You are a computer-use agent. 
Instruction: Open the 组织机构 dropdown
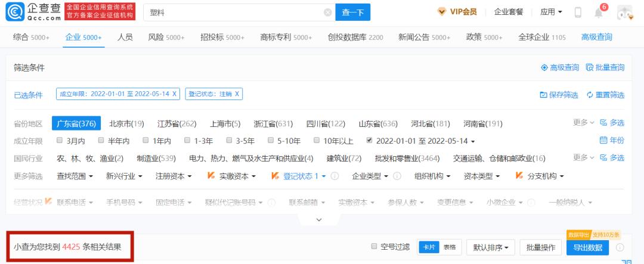(432, 176)
